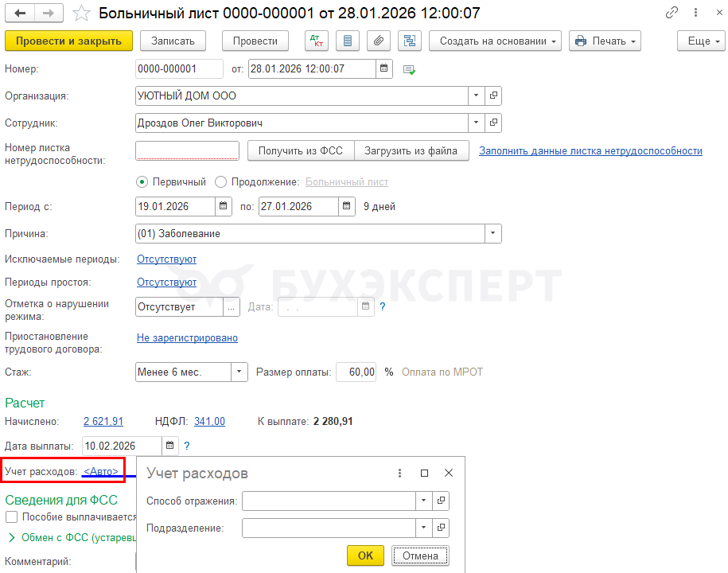Go forward with the right arrow button

49,13
